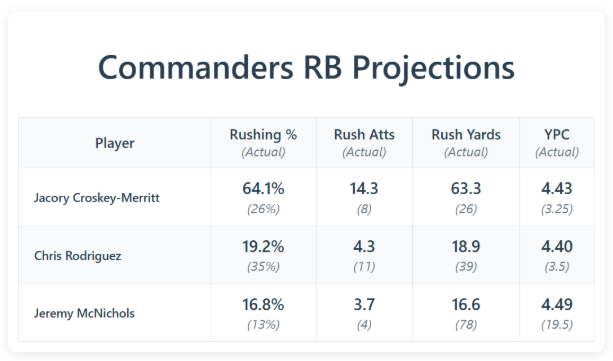Select the Jeremy McNichols player name

[84, 313]
